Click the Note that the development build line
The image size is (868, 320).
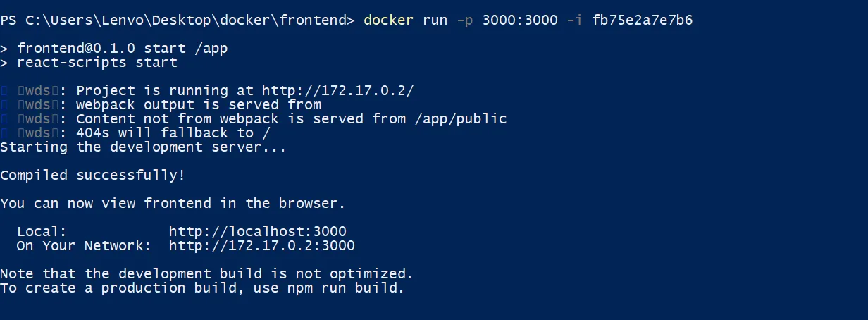click(206, 273)
